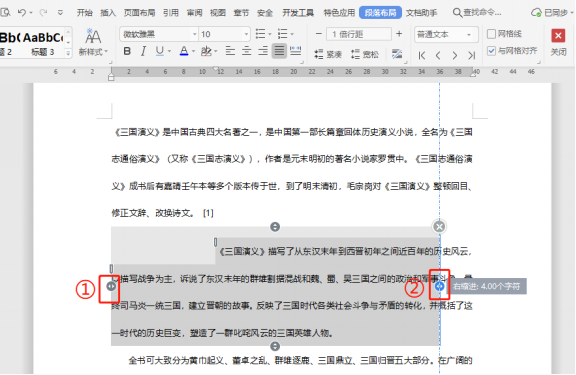Click the 紧凑 spacing button
This screenshot has height=375, width=576.
click(328, 54)
